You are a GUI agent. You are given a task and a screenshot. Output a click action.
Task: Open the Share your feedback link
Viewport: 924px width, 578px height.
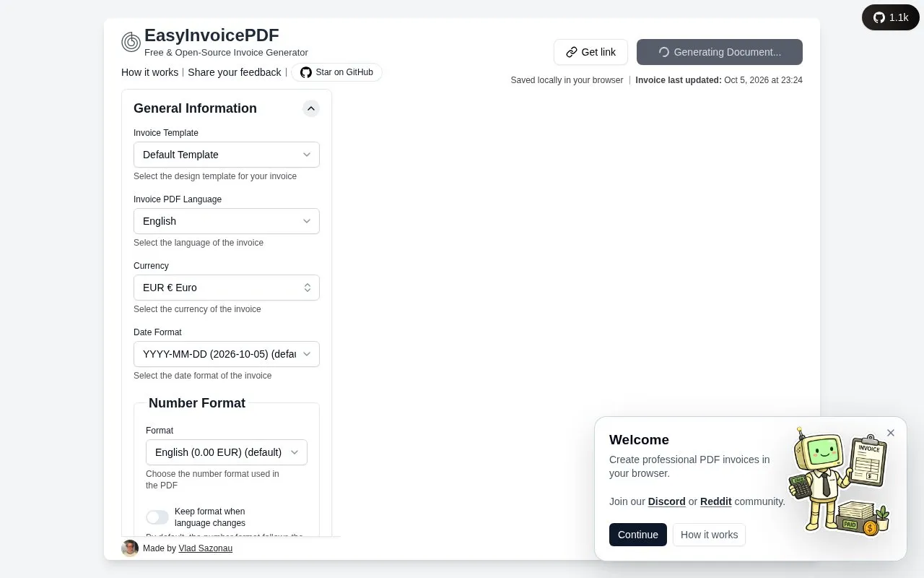click(235, 72)
